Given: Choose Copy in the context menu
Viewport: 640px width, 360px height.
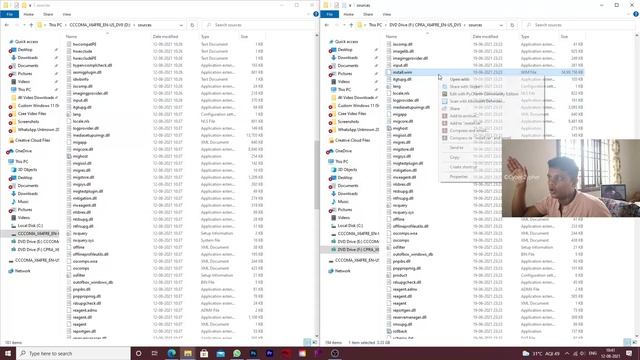Looking at the screenshot, I should click(x=454, y=157).
